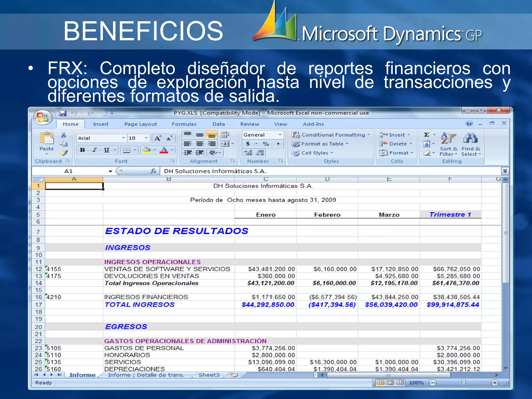
Task: Switch to the Formulas tab
Action: (x=184, y=124)
